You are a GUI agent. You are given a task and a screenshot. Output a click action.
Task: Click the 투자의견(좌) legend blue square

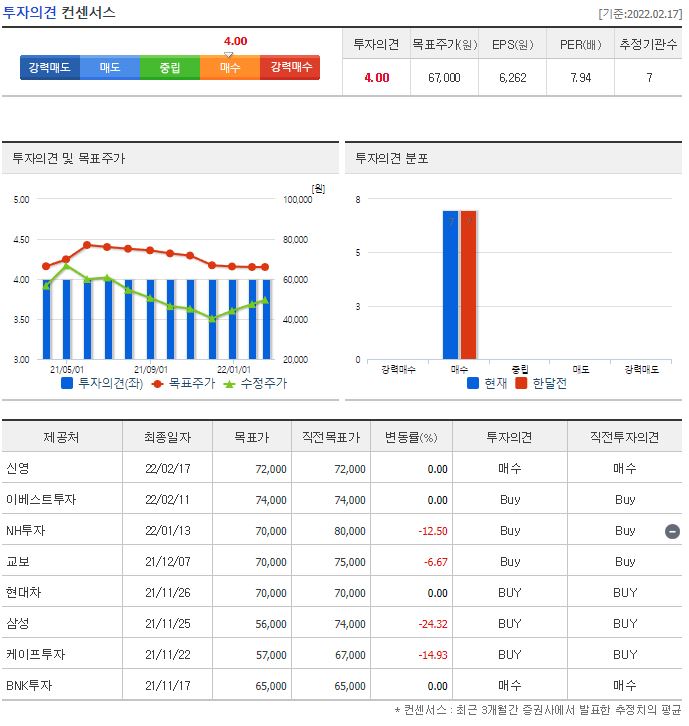pos(67,383)
